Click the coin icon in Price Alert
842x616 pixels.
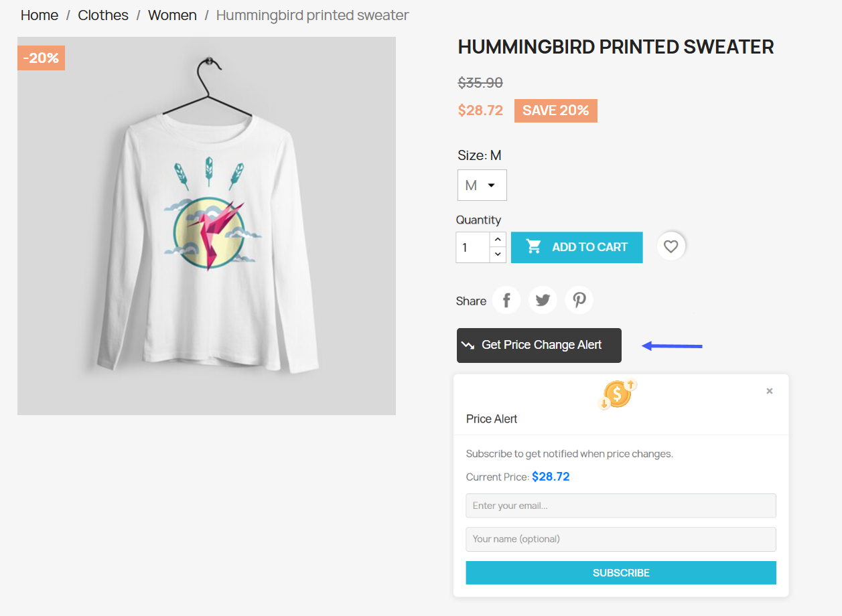click(x=618, y=394)
